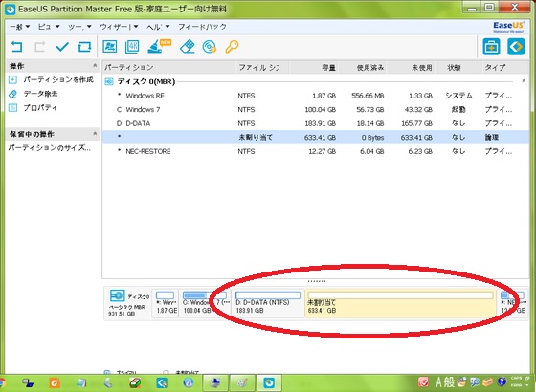Select the NEC-RESTORE partition row
The height and width of the screenshot is (392, 536).
(x=315, y=151)
